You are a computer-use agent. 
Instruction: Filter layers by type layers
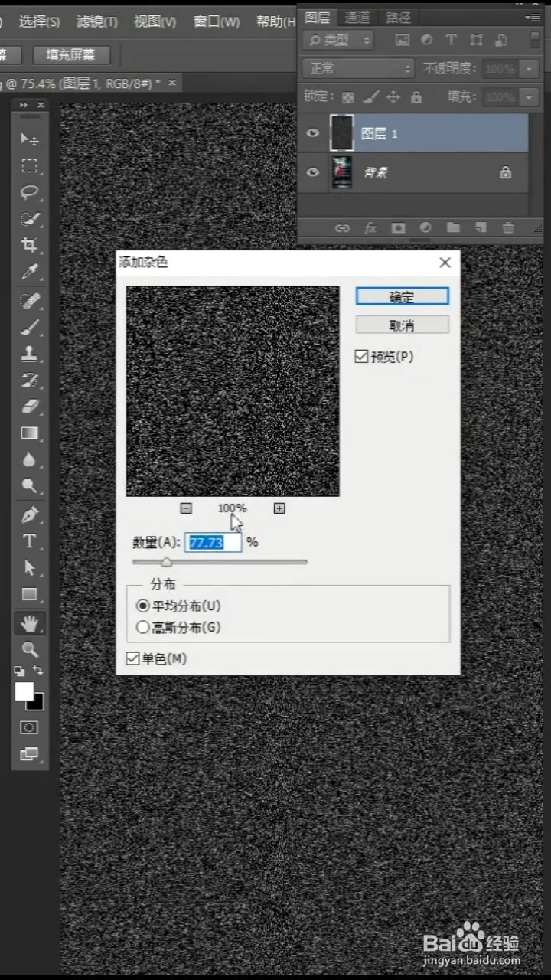[451, 39]
